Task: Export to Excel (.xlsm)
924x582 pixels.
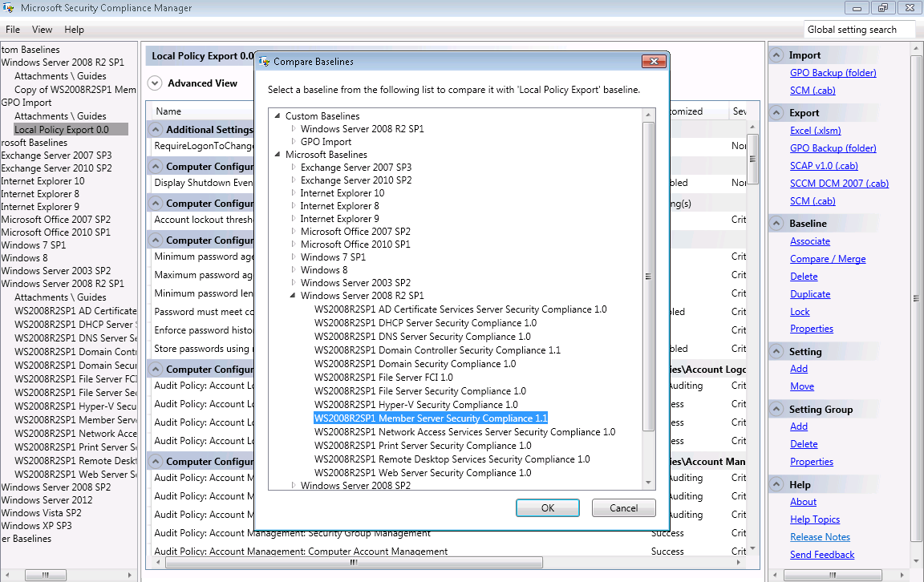Action: pos(815,130)
